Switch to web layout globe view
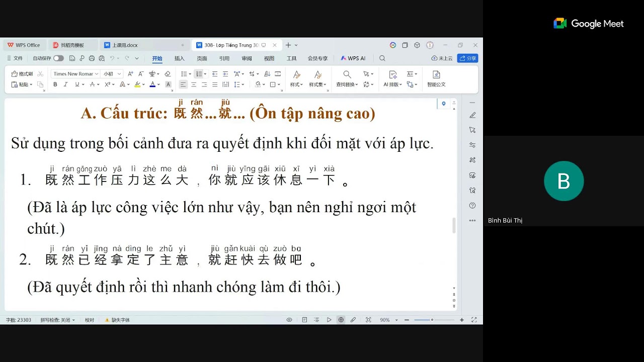This screenshot has width=644, height=362. [341, 320]
